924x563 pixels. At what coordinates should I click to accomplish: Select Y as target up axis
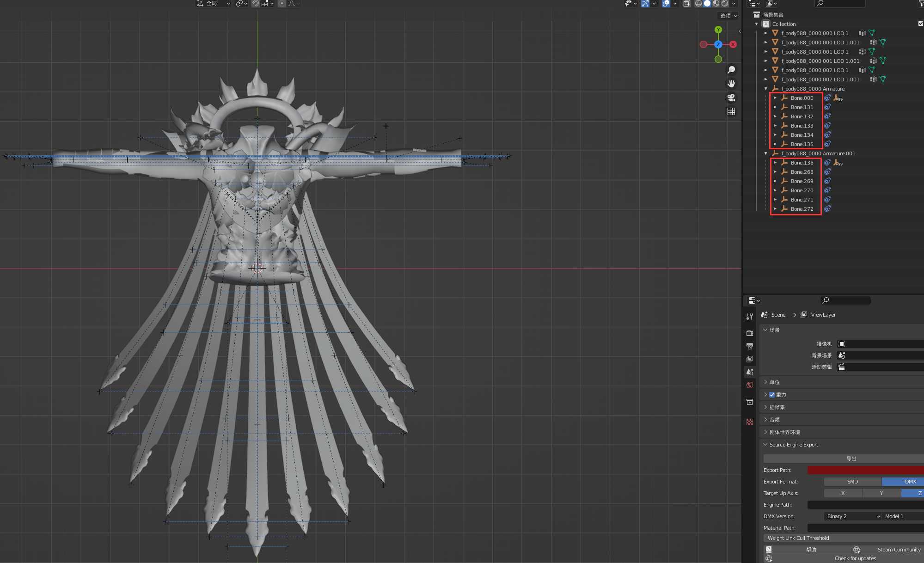point(881,493)
